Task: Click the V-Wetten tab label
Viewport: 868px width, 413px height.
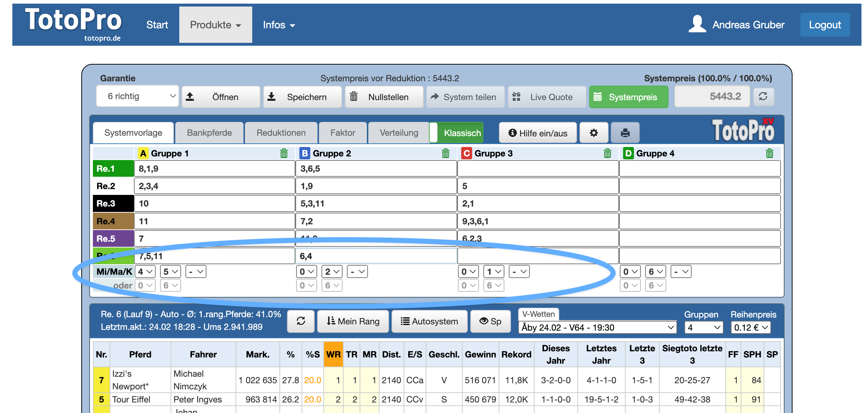Action: [539, 314]
